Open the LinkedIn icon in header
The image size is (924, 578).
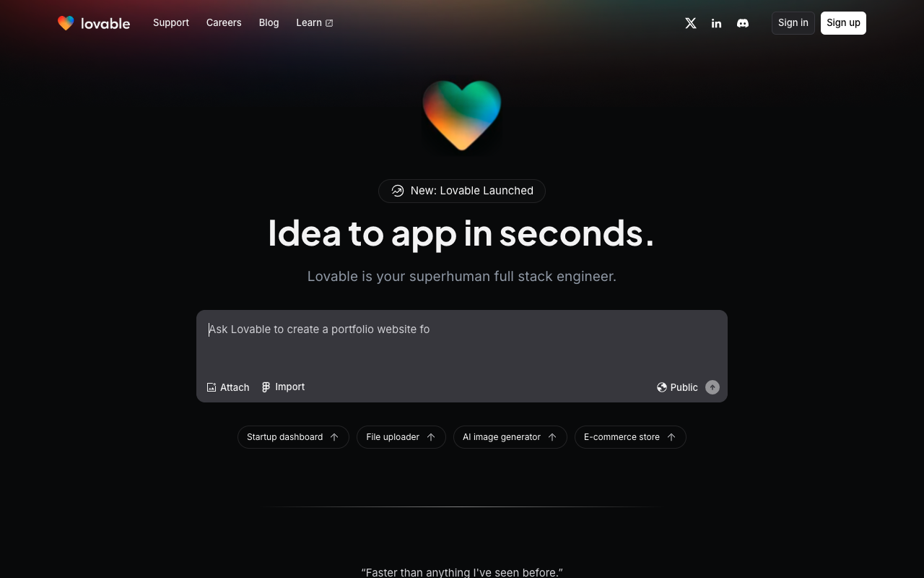pos(716,23)
